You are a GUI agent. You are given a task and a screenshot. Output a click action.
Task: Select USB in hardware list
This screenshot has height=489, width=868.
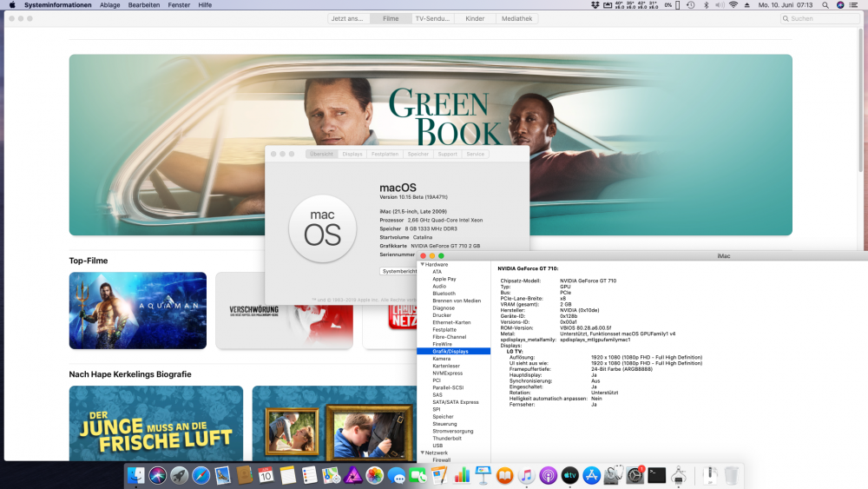(437, 446)
